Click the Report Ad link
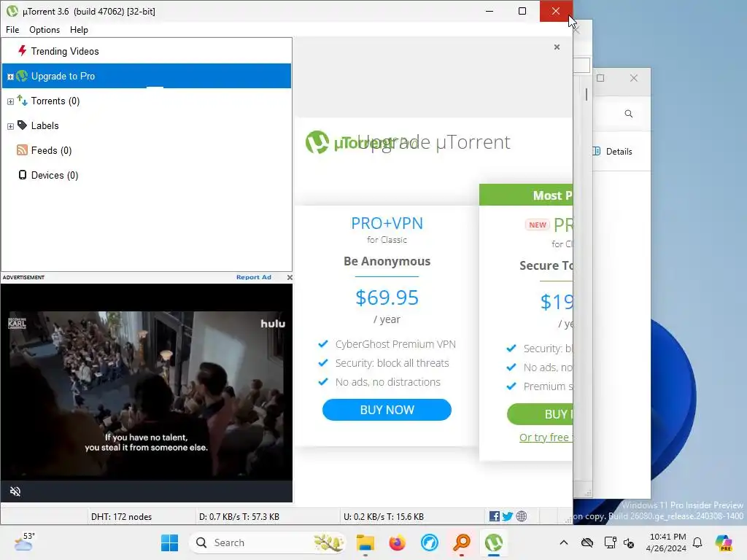The width and height of the screenshot is (747, 560). [x=253, y=277]
